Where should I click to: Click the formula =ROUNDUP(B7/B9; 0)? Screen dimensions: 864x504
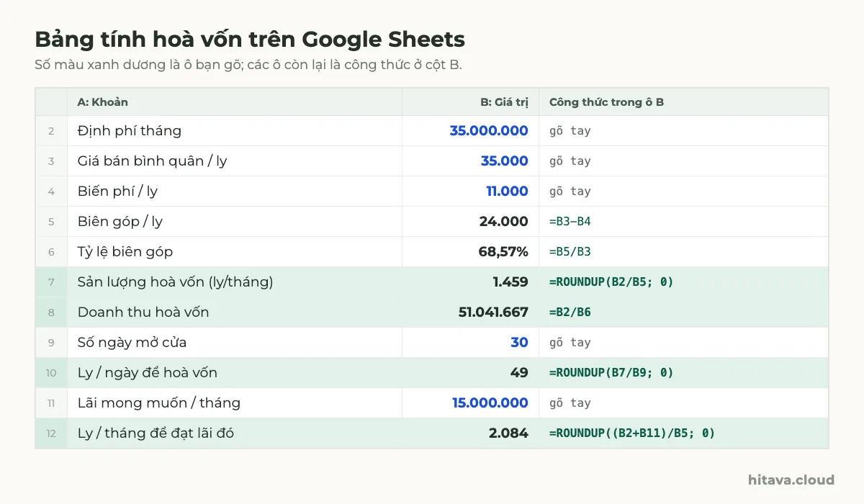(611, 373)
